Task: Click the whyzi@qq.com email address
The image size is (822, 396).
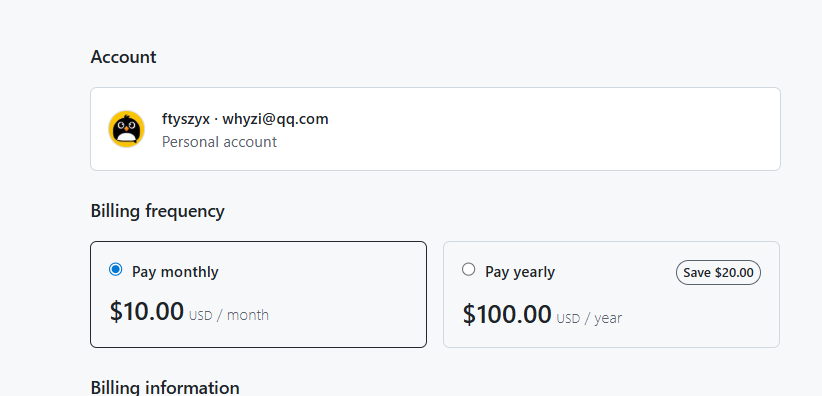Action: [275, 120]
